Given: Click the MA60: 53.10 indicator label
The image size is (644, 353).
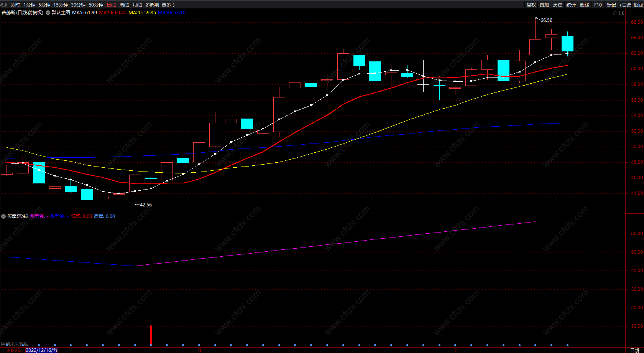Looking at the screenshot, I should click(x=172, y=13).
